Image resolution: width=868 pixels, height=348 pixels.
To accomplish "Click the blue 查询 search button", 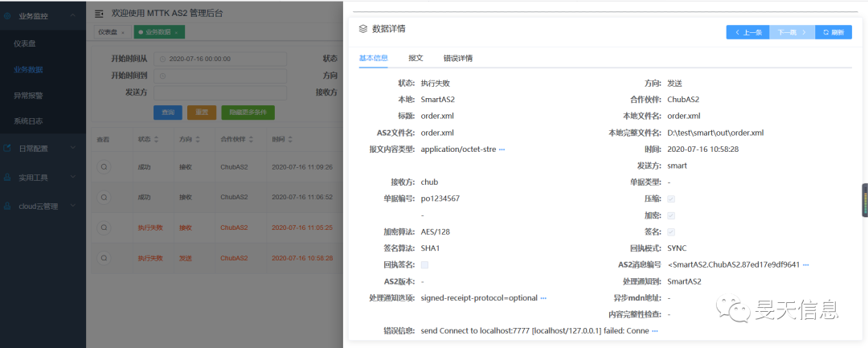I will click(168, 113).
